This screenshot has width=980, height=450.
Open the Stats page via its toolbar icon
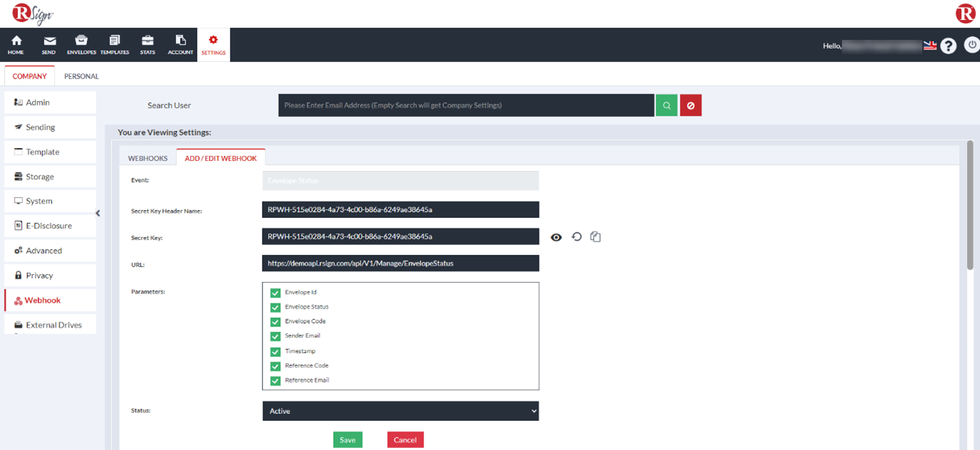pos(147,44)
